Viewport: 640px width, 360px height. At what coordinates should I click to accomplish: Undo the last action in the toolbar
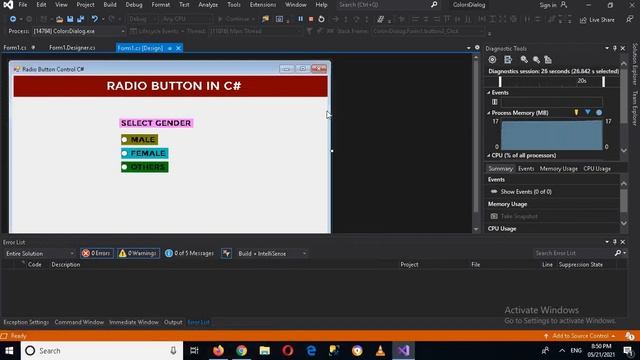pos(94,19)
